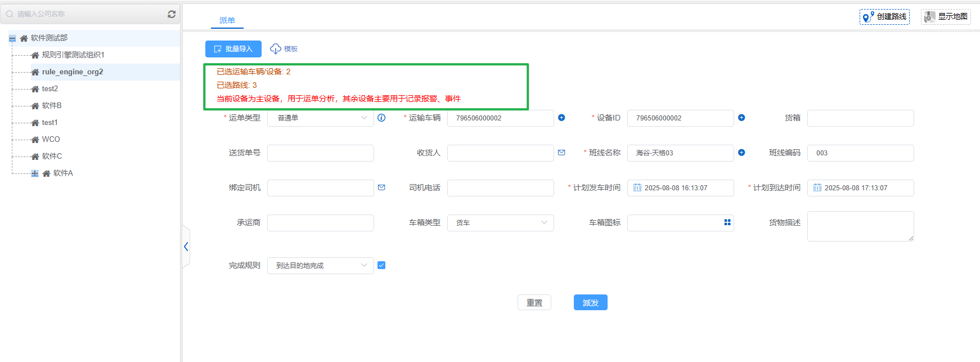
Task: Click the 批量导入 batch import button
Action: tap(233, 49)
